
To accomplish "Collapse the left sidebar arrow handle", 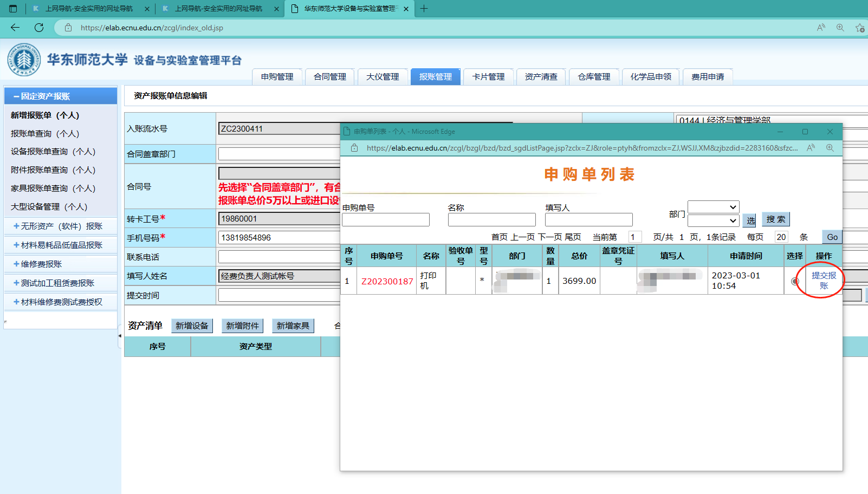I will click(120, 336).
